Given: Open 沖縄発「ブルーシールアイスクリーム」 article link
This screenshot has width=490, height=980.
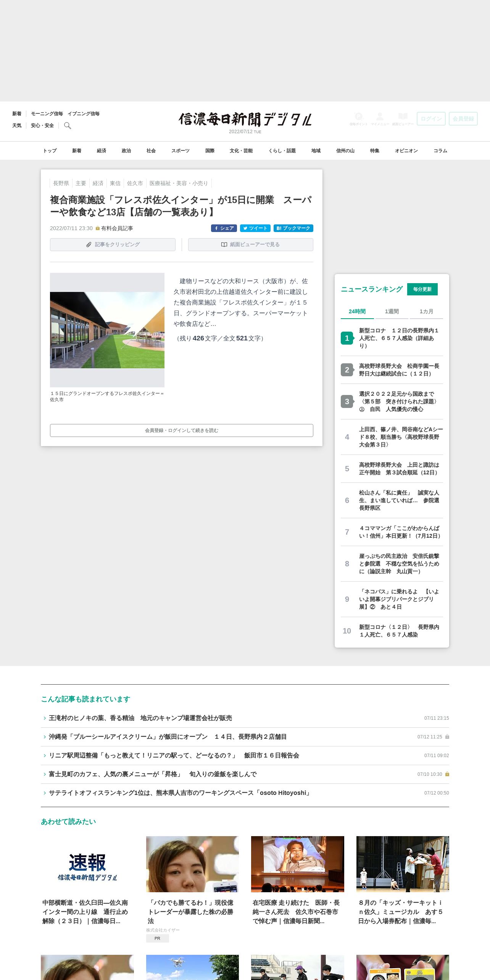Looking at the screenshot, I should point(168,737).
